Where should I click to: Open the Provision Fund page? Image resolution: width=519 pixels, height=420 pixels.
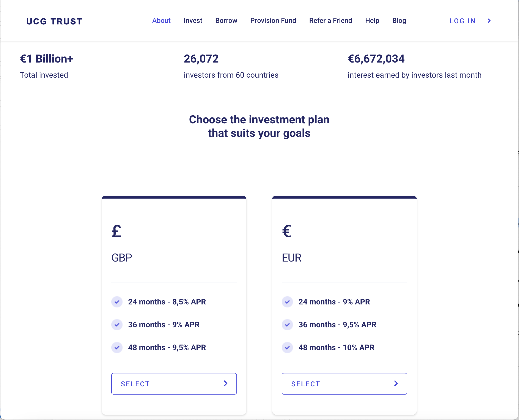click(273, 20)
